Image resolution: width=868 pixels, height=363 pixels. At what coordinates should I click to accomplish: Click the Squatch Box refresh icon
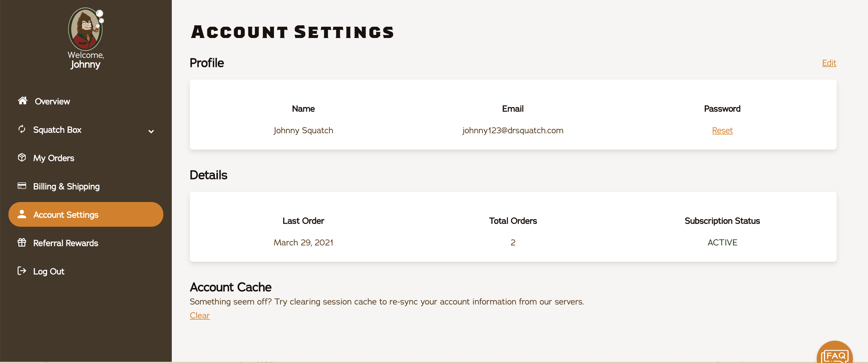22,129
